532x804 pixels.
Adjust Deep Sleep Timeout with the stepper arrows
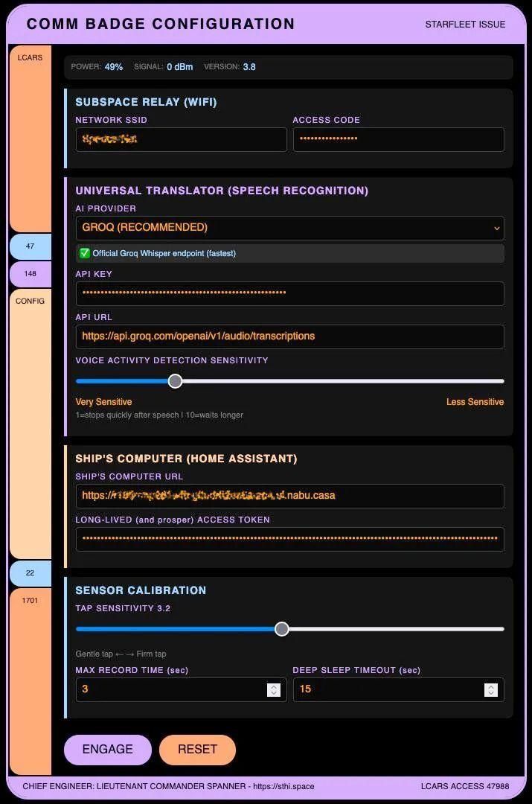(x=491, y=689)
